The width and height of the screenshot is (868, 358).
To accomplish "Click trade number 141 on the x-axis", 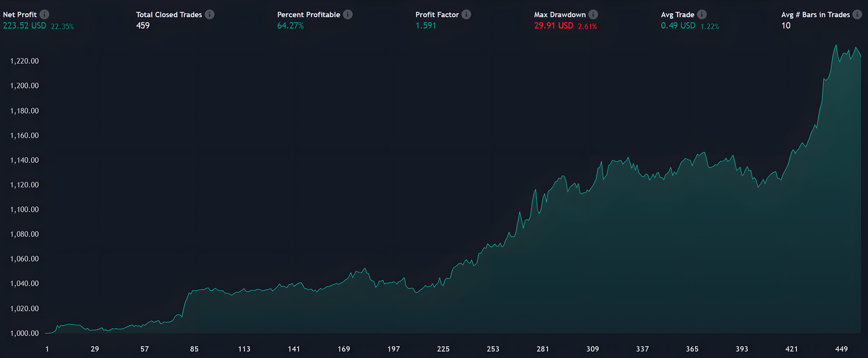I will [294, 349].
